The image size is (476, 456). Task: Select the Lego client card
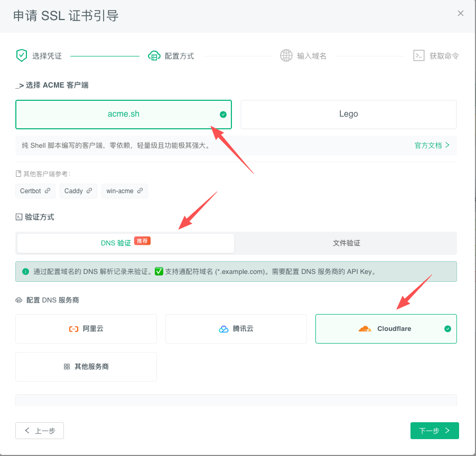[349, 115]
